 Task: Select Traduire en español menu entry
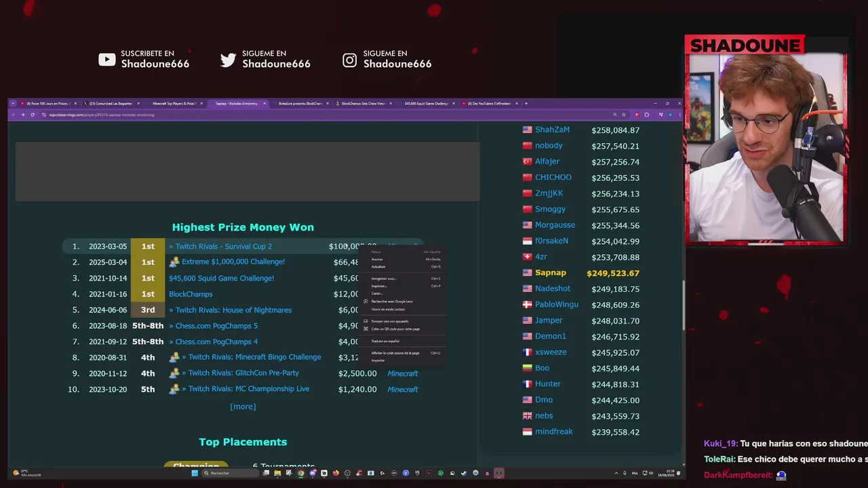(403, 341)
